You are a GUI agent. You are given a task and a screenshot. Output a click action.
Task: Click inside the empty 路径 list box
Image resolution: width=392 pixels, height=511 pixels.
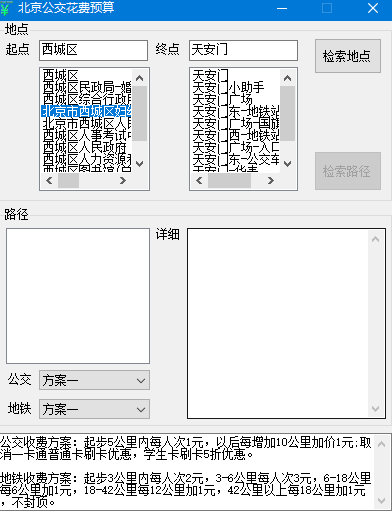(78, 296)
